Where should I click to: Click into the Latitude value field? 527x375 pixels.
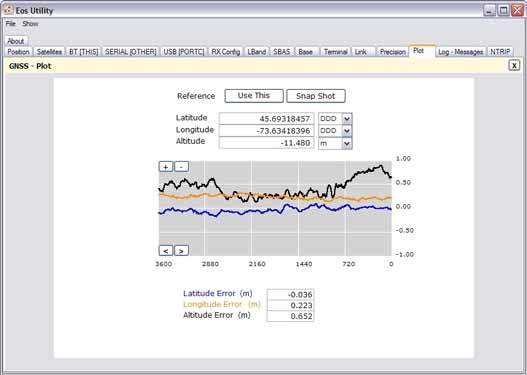click(266, 119)
